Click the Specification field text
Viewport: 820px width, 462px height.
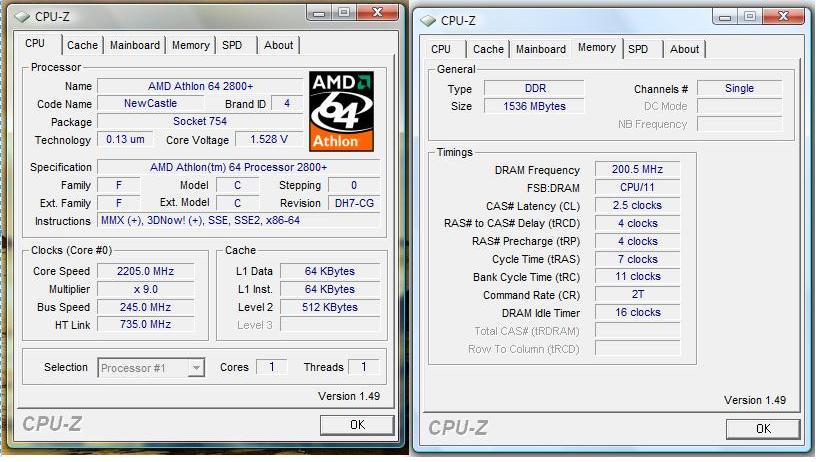point(238,167)
